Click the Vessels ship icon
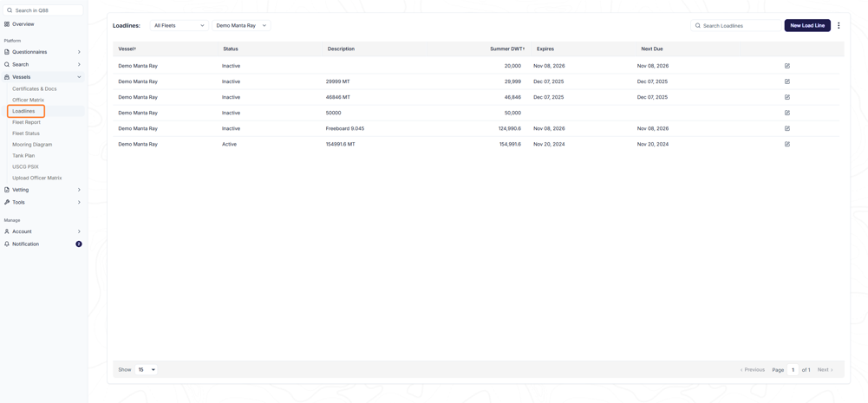Screen dimensions: 868x403 click(7, 77)
